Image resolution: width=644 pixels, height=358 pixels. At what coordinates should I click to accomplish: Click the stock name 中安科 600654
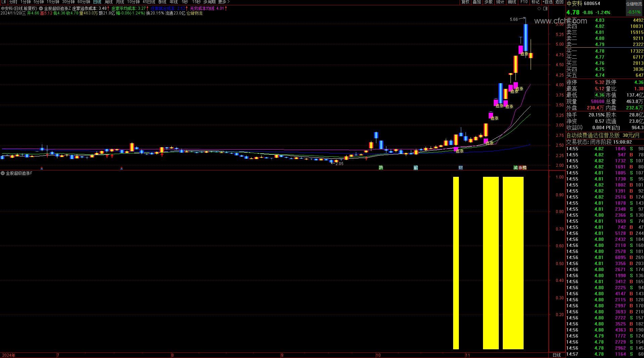tap(583, 3)
